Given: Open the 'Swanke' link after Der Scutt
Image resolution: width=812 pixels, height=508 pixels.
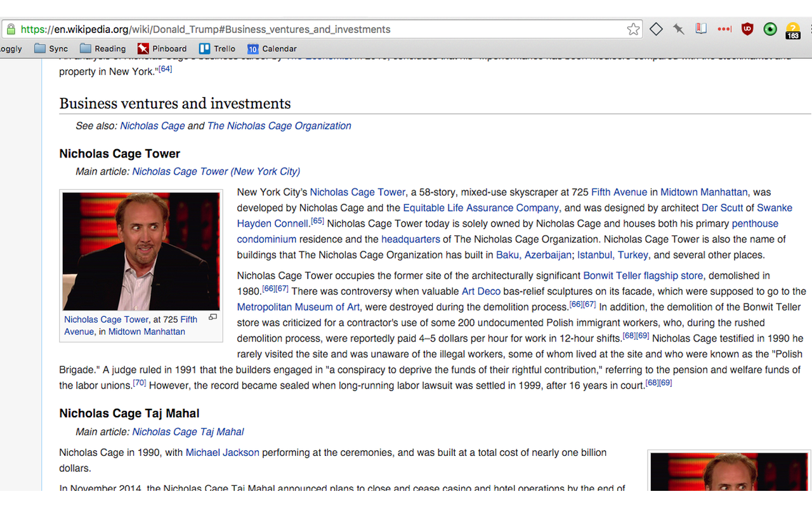Looking at the screenshot, I should tap(775, 208).
